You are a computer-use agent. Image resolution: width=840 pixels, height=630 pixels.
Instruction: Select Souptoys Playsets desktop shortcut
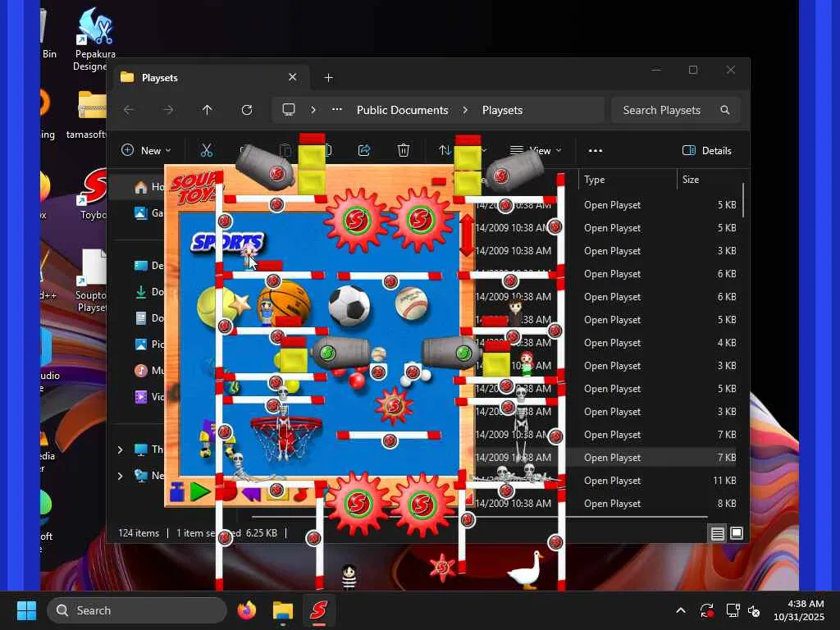92,280
